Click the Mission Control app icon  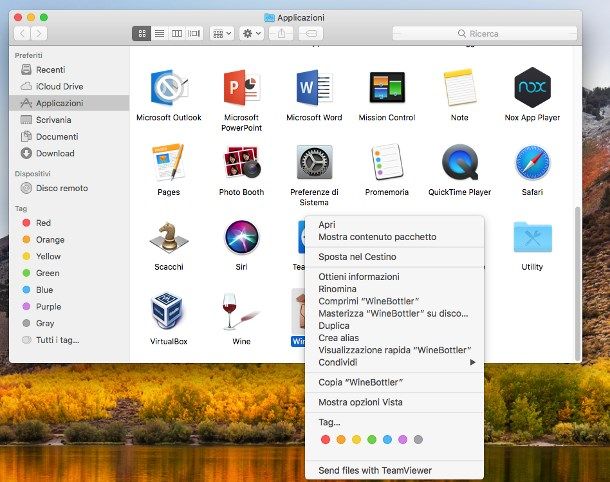pyautogui.click(x=387, y=88)
